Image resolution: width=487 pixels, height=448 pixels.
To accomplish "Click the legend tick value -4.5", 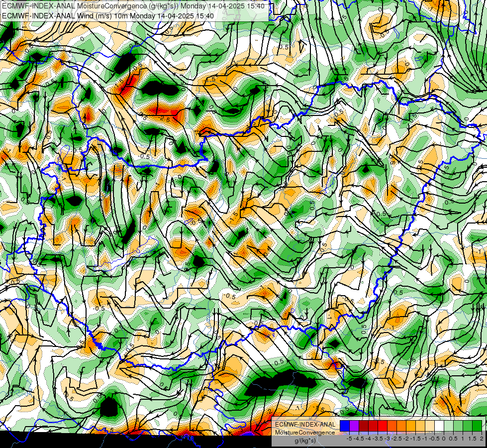I will 359,439.
